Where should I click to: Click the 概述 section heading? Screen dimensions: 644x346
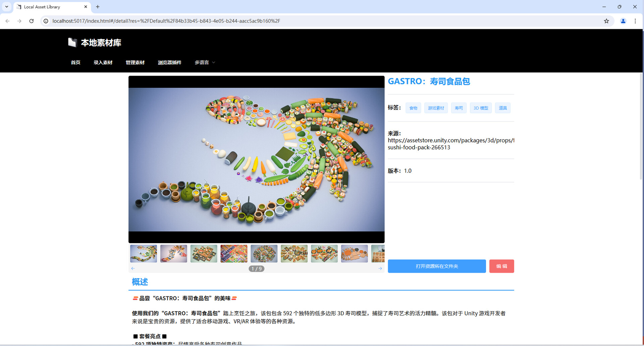click(x=140, y=282)
